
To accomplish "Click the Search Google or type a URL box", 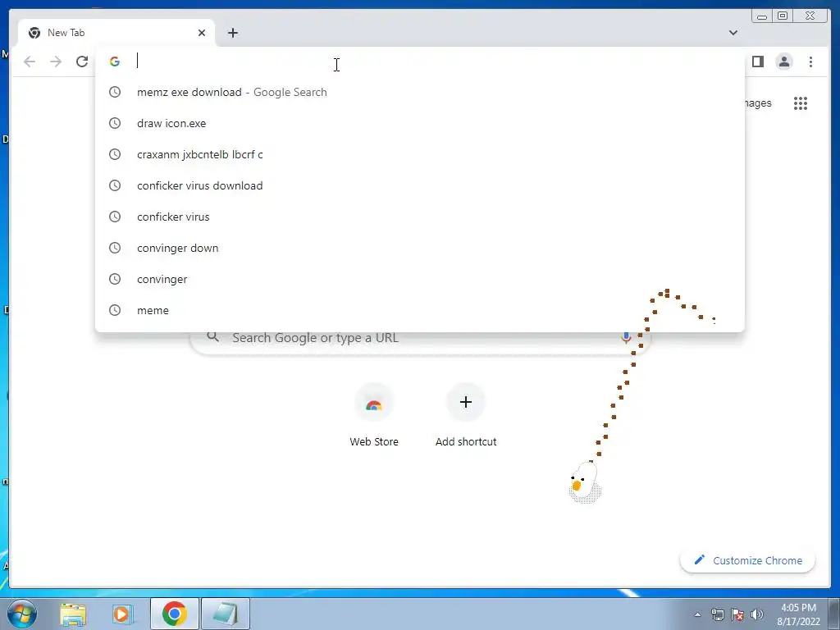I will click(x=421, y=342).
